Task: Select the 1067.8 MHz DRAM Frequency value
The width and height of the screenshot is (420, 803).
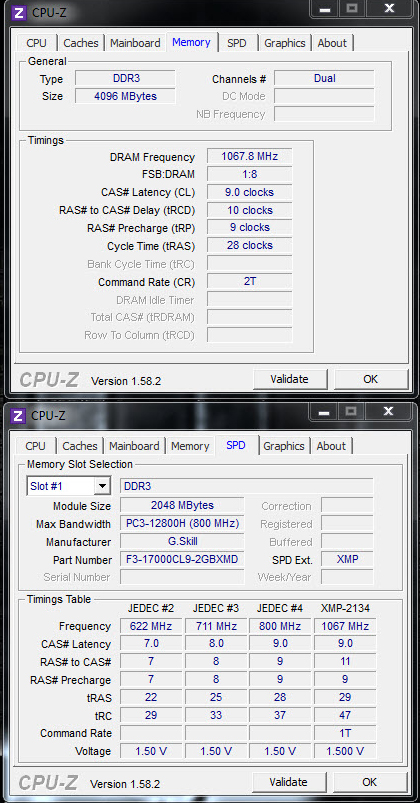Action: pyautogui.click(x=249, y=156)
